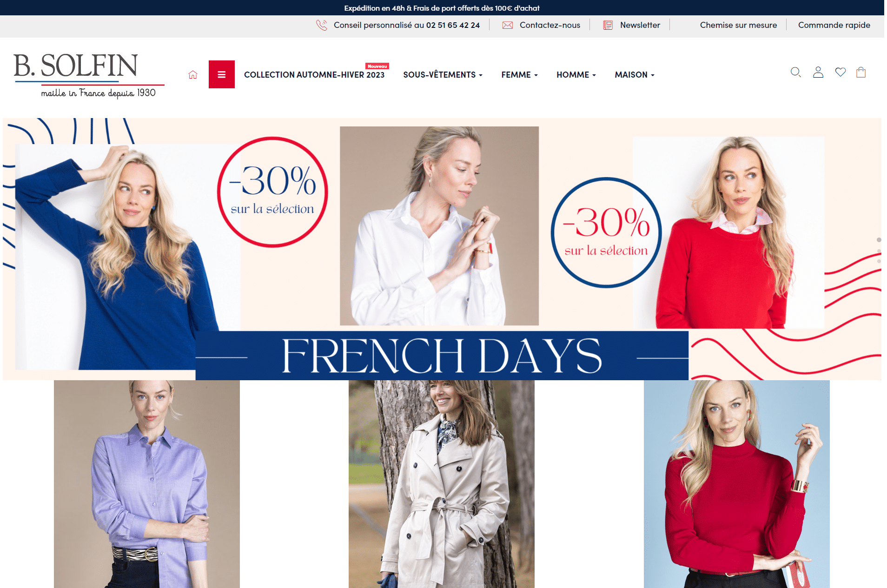The image size is (887, 588).
Task: Click the French Days promotional banner
Action: 442,249
